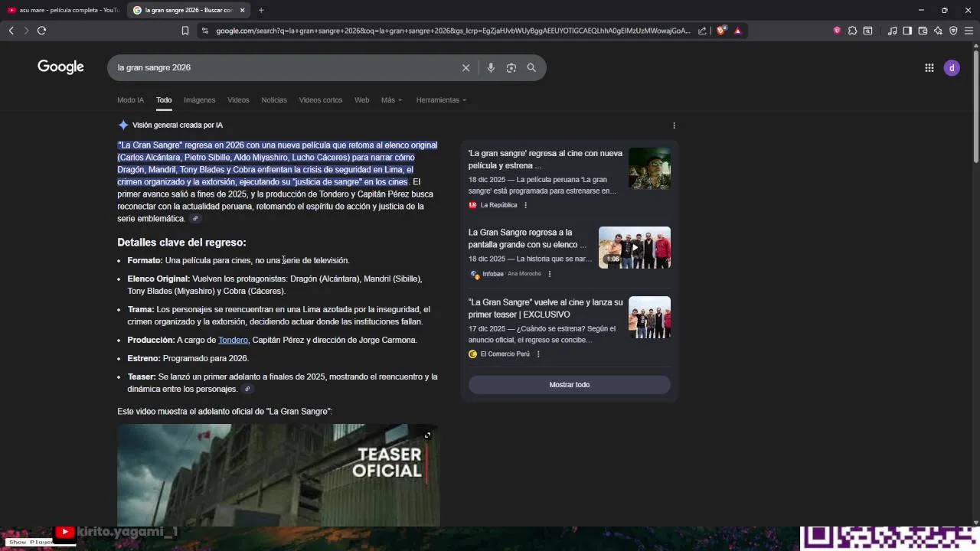Play Infobae 1:08 video thumbnail
980x551 pixels.
pos(635,247)
